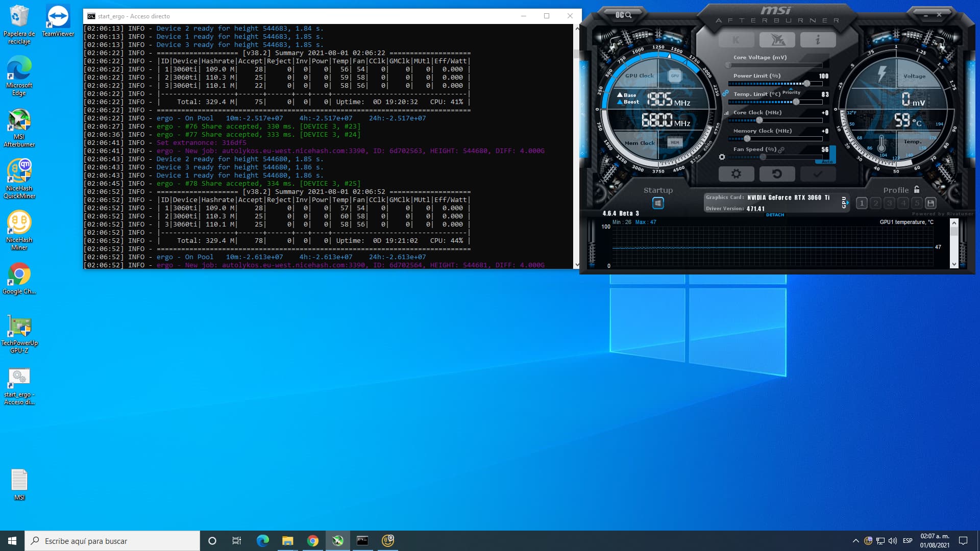Click the DETACH link
This screenshot has width=980, height=551.
[775, 215]
